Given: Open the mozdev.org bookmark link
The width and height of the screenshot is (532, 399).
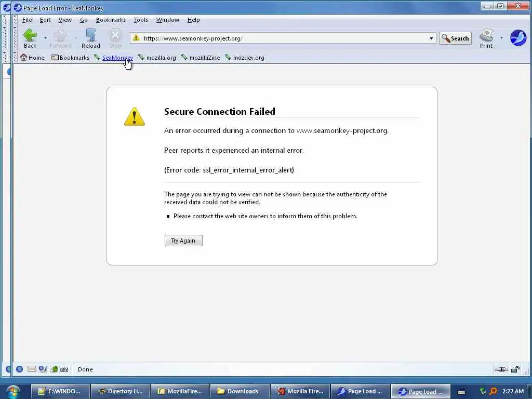Looking at the screenshot, I should click(x=245, y=58).
